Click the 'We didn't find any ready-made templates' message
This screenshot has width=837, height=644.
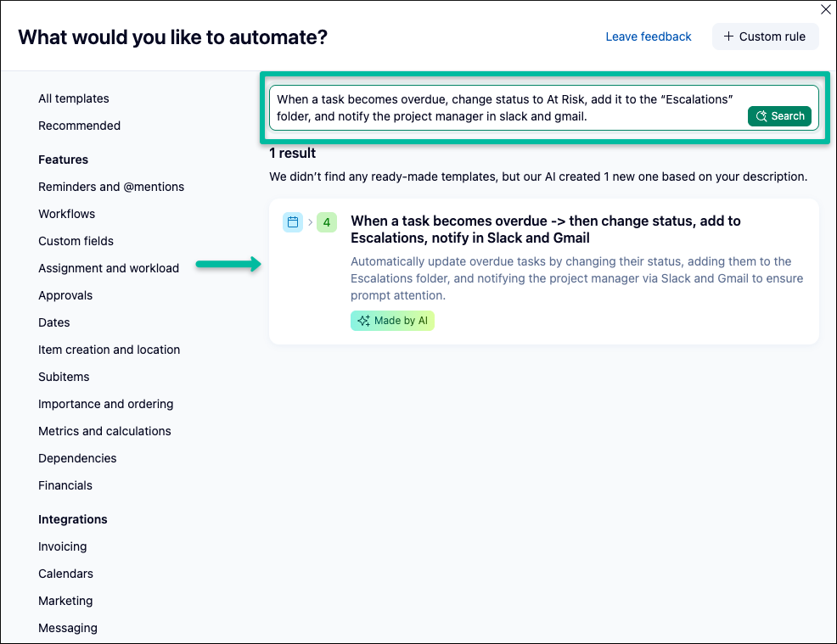(538, 176)
